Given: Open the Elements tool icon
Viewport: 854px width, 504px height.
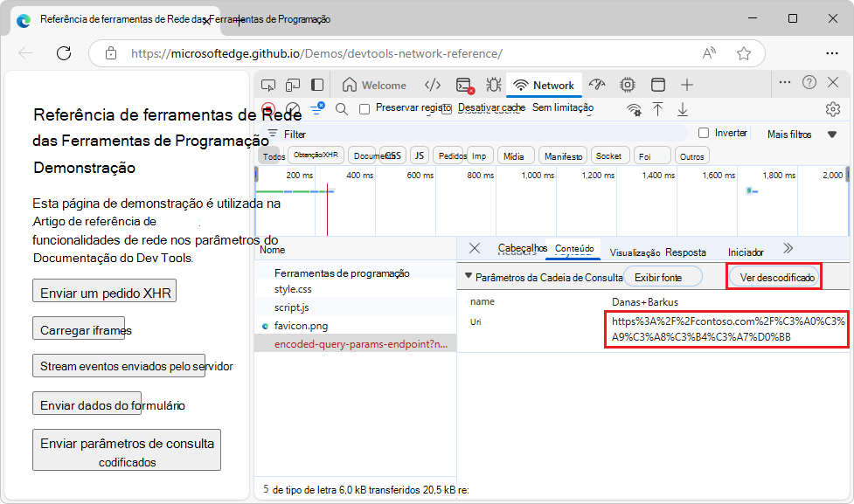Looking at the screenshot, I should [x=432, y=85].
